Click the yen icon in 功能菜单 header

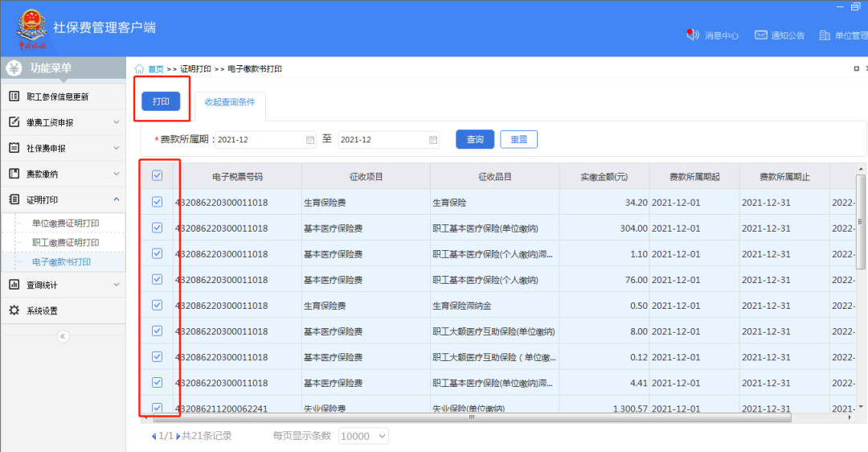(x=14, y=68)
